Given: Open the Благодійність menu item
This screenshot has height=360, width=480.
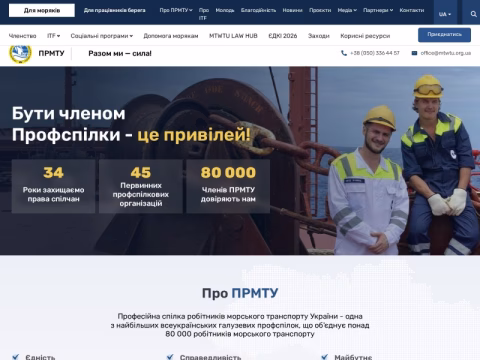Looking at the screenshot, I should pyautogui.click(x=258, y=10).
